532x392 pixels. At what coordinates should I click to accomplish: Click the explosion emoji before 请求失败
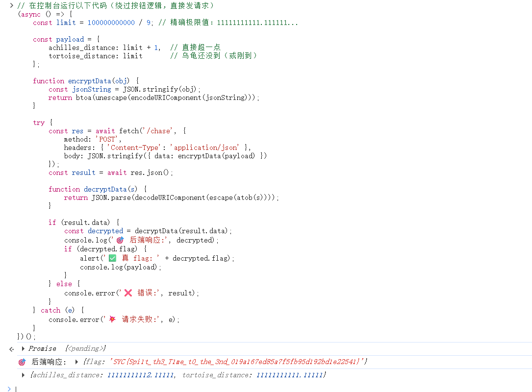(x=112, y=319)
